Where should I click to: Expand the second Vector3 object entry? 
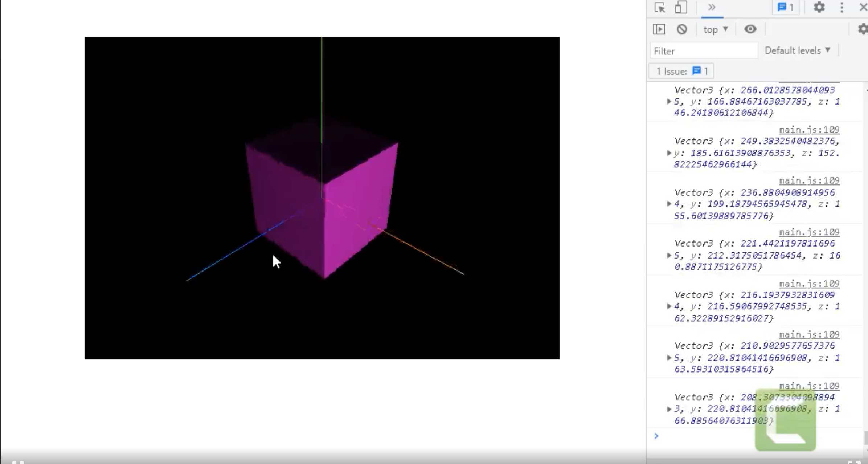tap(668, 152)
